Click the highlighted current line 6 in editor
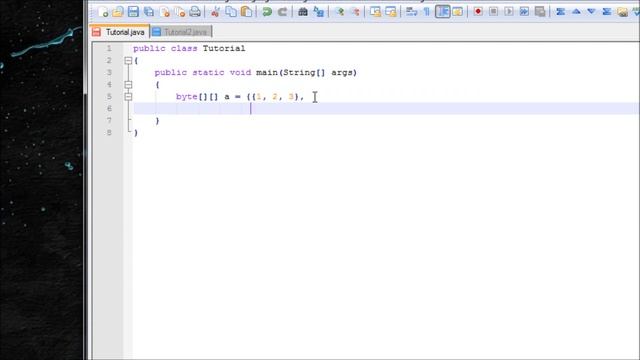The image size is (640, 360). tap(386, 109)
